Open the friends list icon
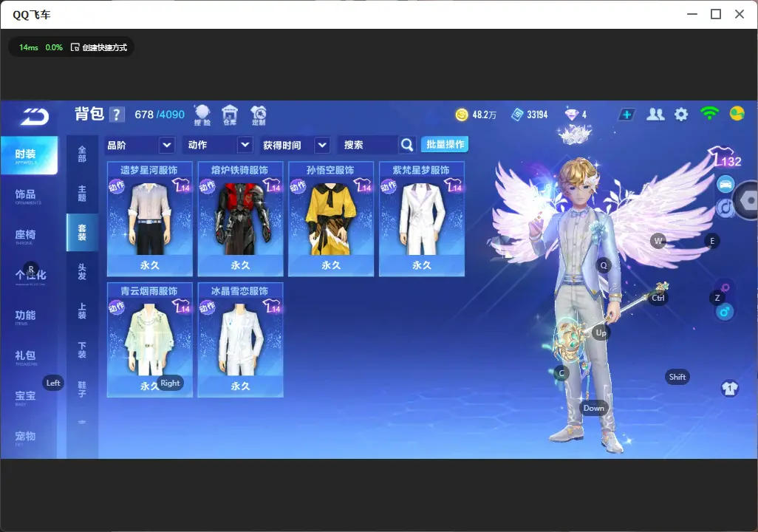Viewport: 758px width, 532px height. [x=655, y=115]
